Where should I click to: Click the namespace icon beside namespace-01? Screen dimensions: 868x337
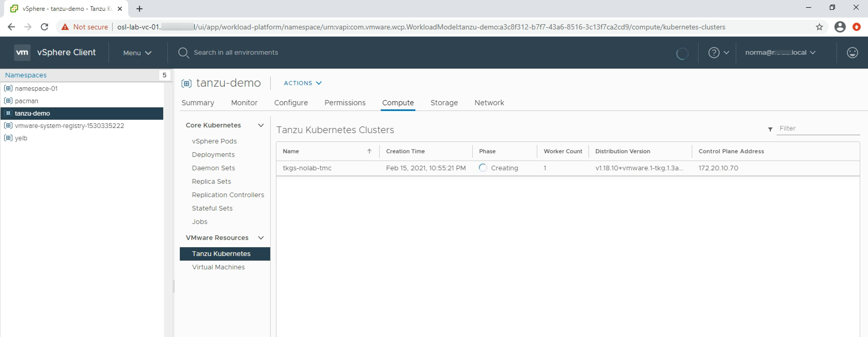tap(8, 89)
